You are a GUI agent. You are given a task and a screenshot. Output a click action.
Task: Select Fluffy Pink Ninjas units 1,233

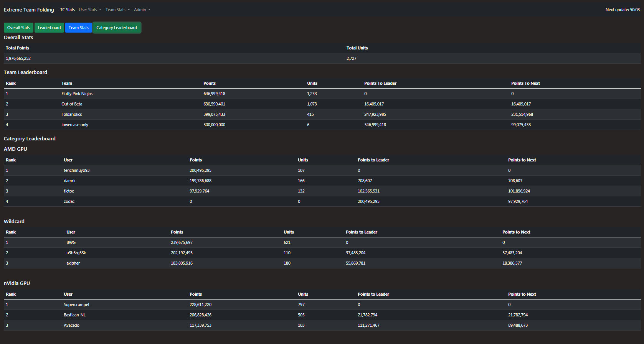tap(312, 94)
